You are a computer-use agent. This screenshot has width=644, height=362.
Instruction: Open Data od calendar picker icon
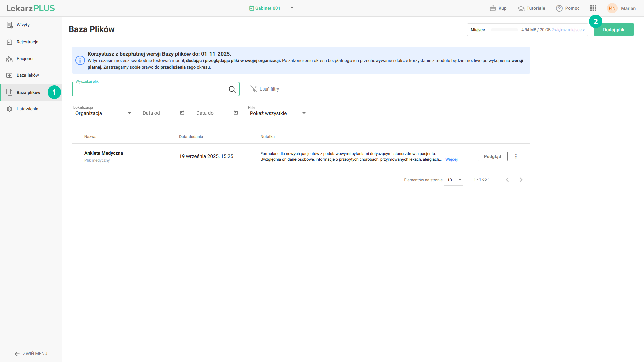tap(182, 113)
